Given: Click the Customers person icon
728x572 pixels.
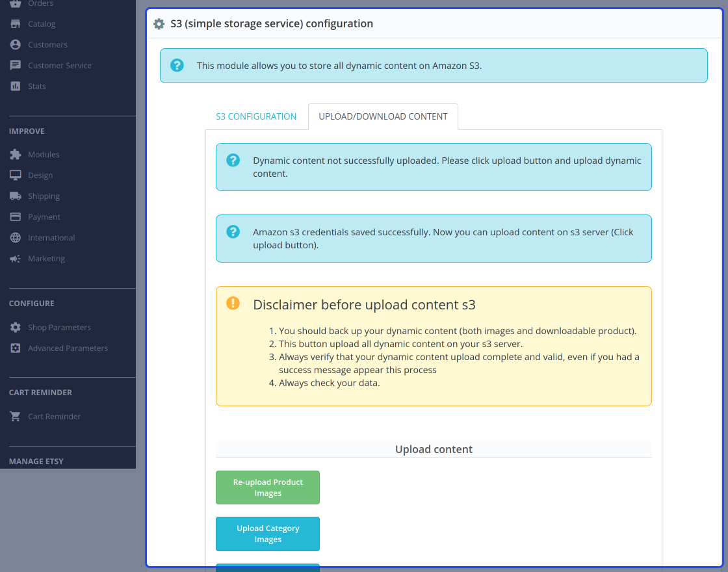Looking at the screenshot, I should 16,45.
